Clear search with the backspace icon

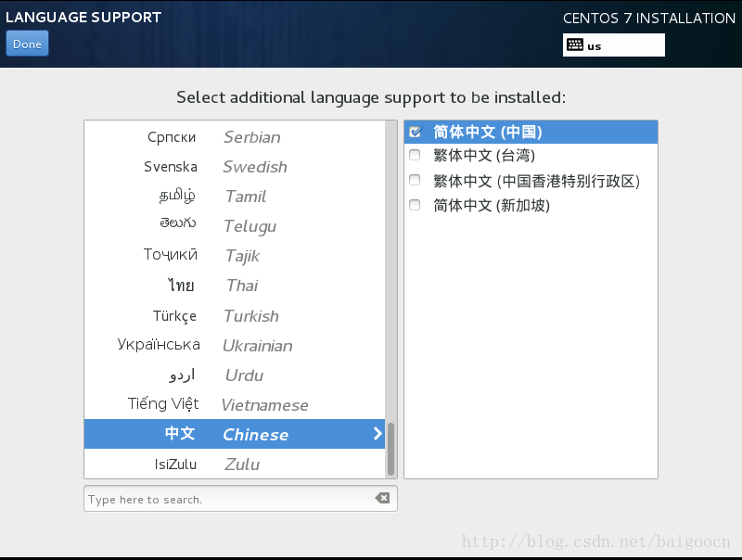tap(382, 499)
